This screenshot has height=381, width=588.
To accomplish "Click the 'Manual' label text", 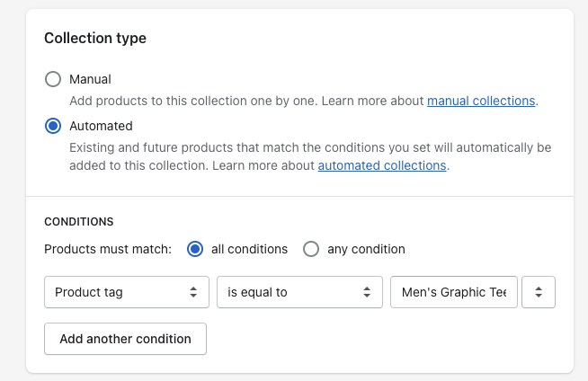I will click(x=90, y=79).
